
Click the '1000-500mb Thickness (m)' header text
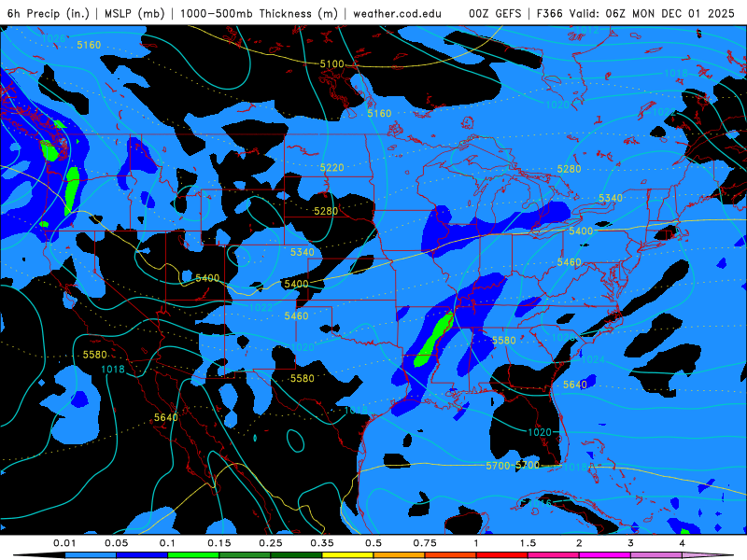tap(259, 13)
